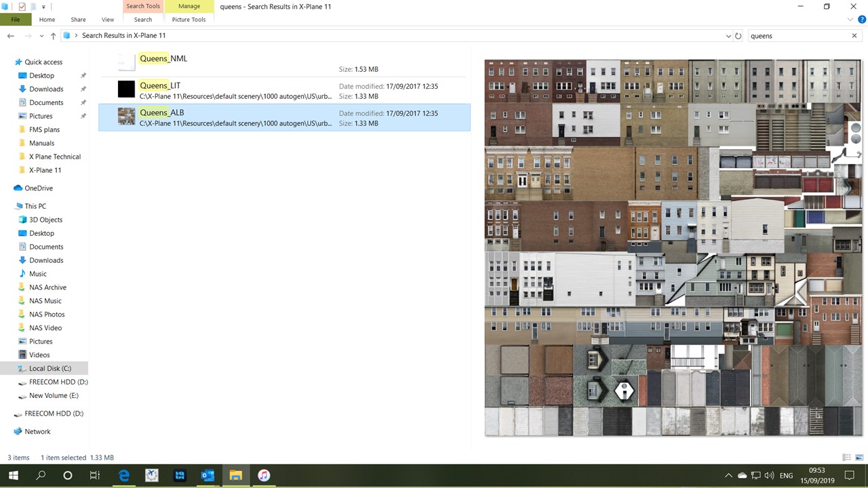This screenshot has width=868, height=488.
Task: Select the Picture Tools ribbon tab
Action: [189, 20]
